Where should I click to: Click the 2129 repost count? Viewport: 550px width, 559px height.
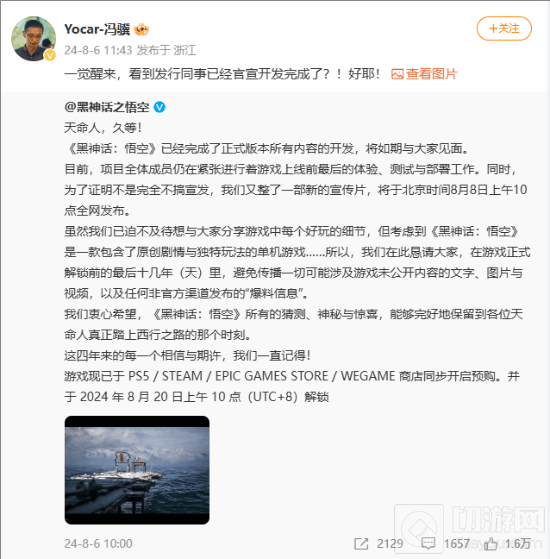[x=390, y=543]
